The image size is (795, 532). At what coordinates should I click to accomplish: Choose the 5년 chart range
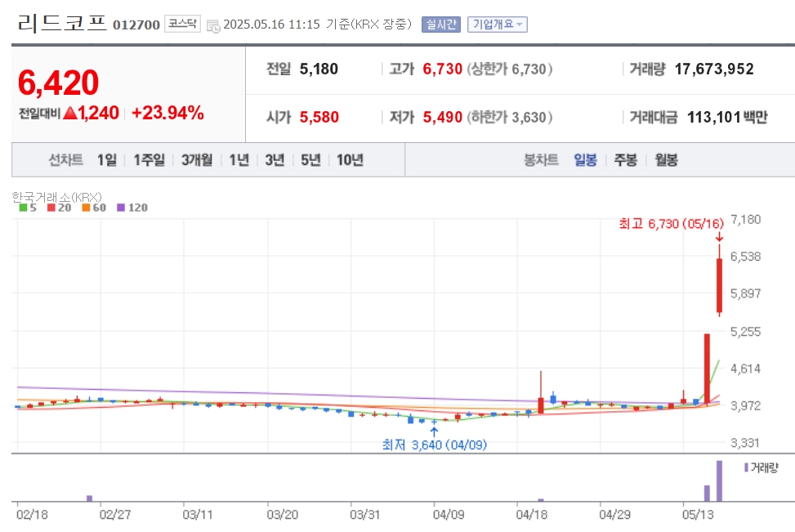click(310, 160)
